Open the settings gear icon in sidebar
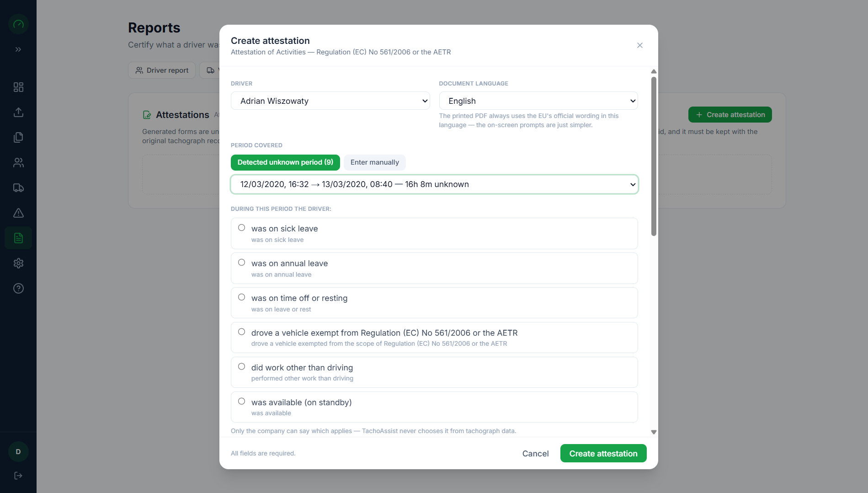This screenshot has height=493, width=868. pyautogui.click(x=18, y=263)
